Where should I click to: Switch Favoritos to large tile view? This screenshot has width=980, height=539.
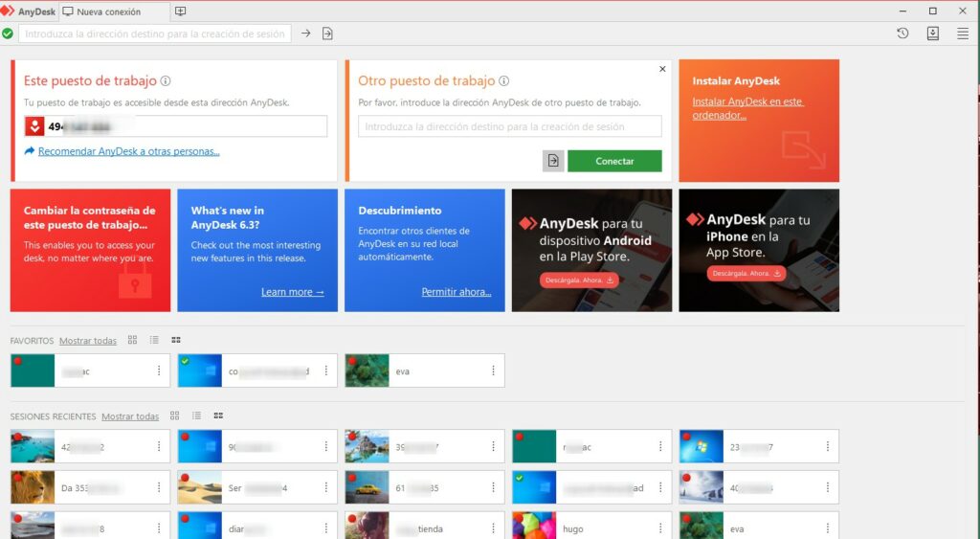pos(132,340)
